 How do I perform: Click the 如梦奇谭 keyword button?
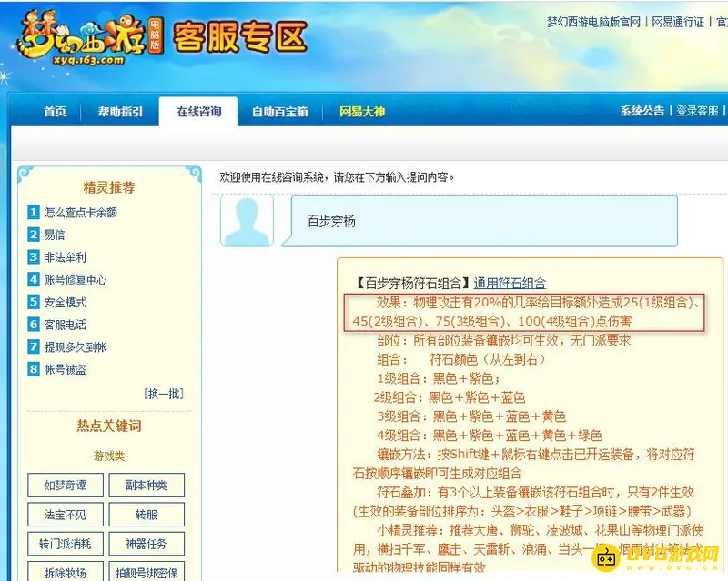[66, 486]
